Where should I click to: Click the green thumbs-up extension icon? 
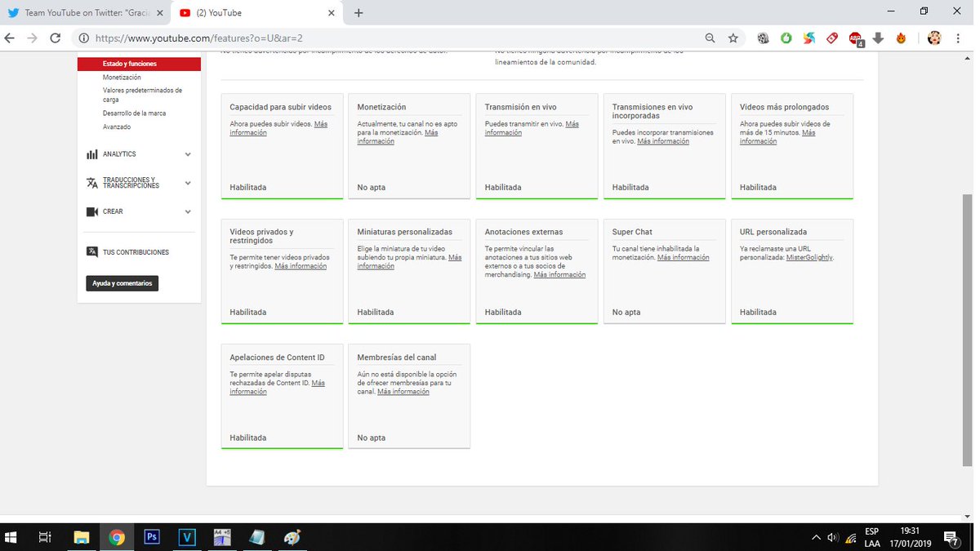tap(786, 38)
